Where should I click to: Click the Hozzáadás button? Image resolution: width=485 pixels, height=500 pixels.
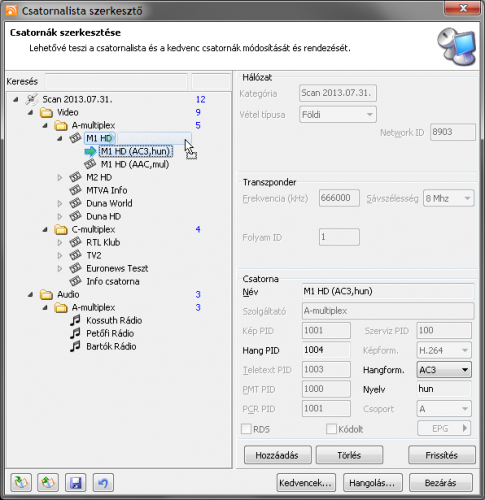278,455
